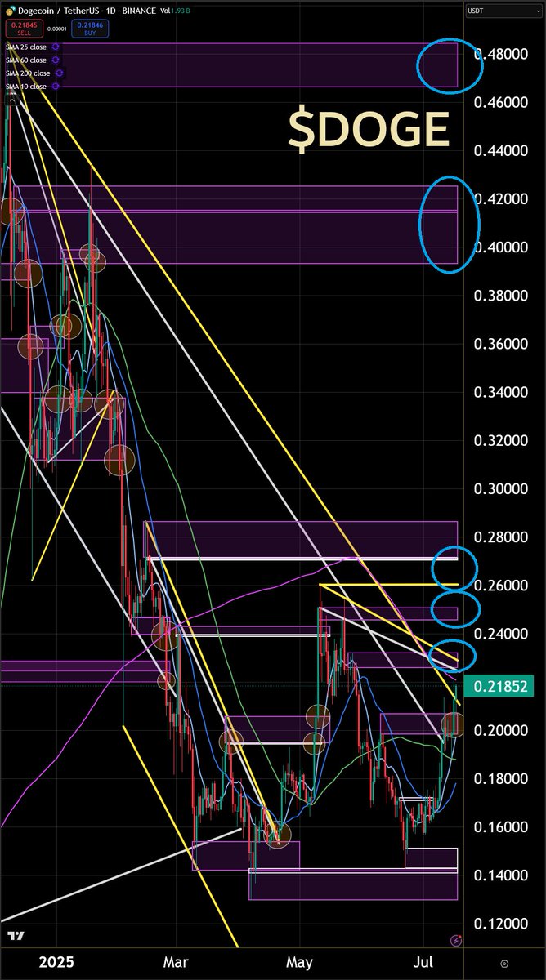Image resolution: width=546 pixels, height=980 pixels.
Task: Click the 0.24000 price scale label
Action: (x=502, y=634)
